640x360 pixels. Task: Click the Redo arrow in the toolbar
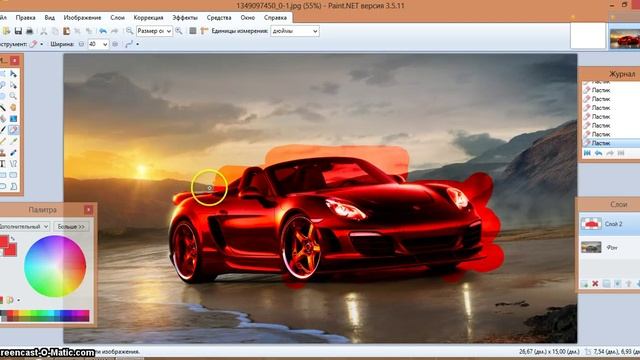(115, 31)
